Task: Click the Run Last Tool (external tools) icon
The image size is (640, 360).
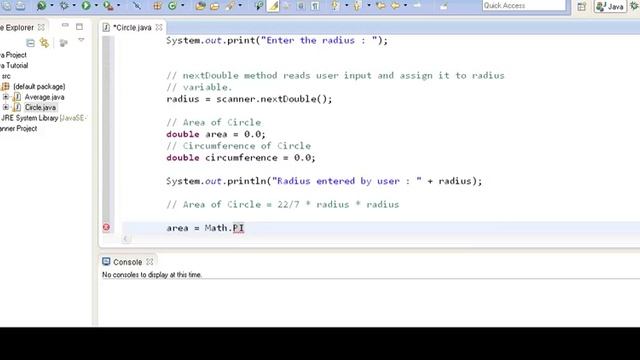Action: (108, 5)
